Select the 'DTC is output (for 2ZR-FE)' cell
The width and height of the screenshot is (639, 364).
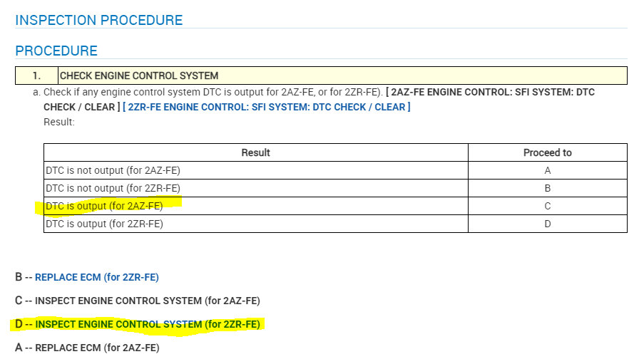[104, 224]
